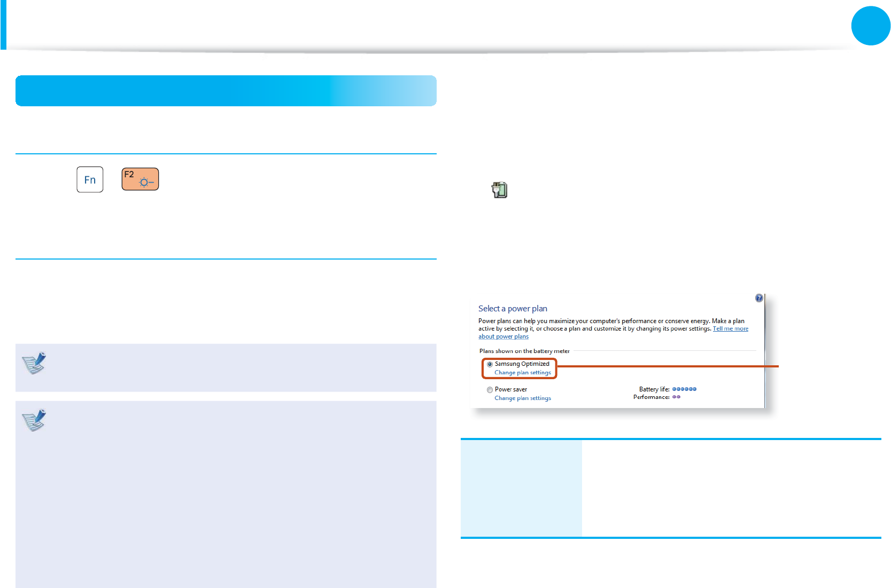Open help via the question mark icon
This screenshot has width=891, height=588.
tap(759, 298)
